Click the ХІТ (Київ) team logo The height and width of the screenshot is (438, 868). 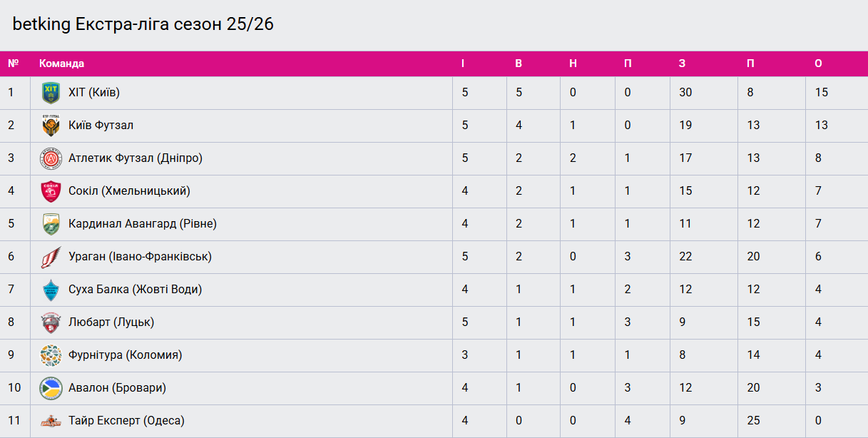(x=51, y=93)
